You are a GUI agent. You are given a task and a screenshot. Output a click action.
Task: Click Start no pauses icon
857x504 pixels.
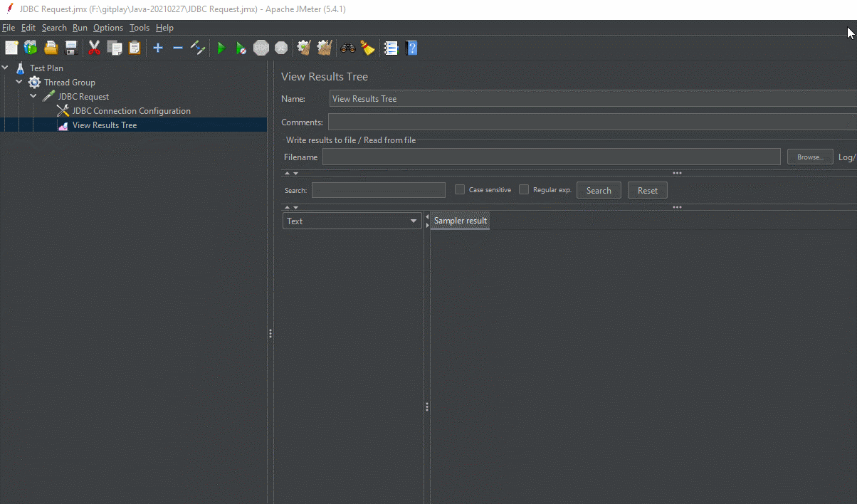241,48
